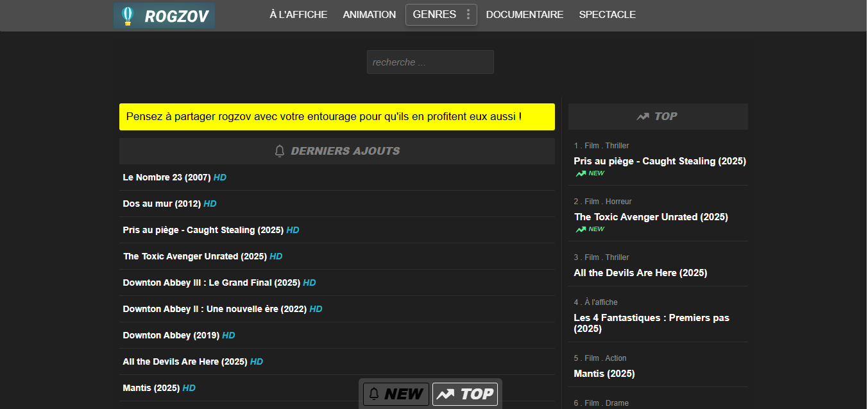The width and height of the screenshot is (868, 409).
Task: Open Les 4 Fantastiques in TOP list
Action: click(651, 323)
